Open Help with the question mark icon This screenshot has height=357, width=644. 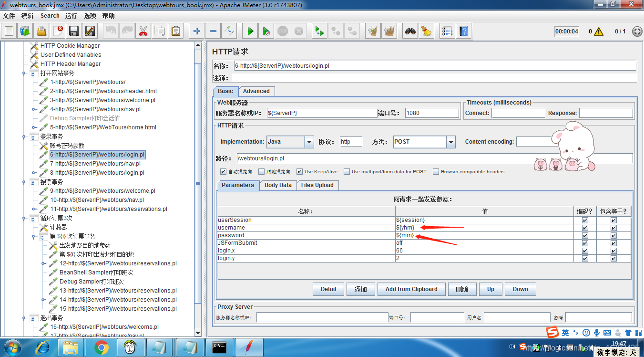[x=463, y=31]
